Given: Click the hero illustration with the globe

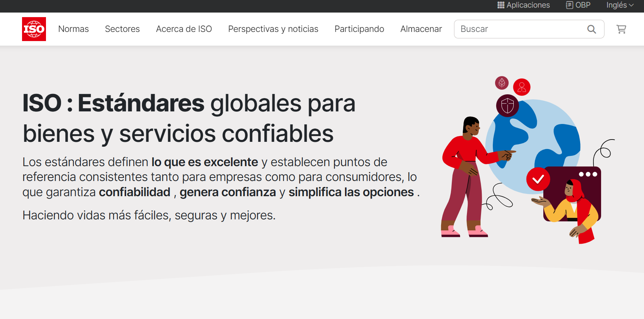Looking at the screenshot, I should coord(527,160).
